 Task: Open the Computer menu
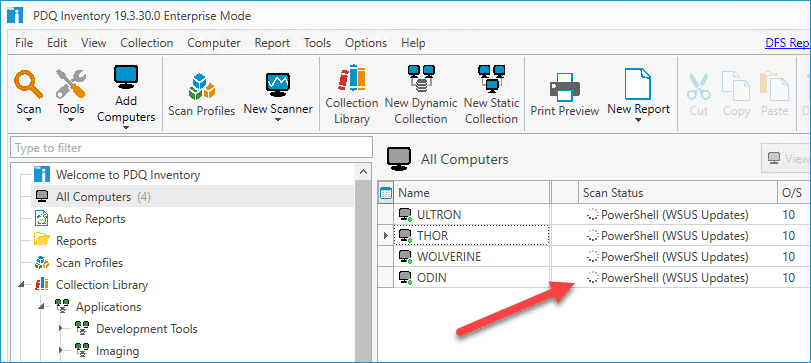[x=214, y=43]
